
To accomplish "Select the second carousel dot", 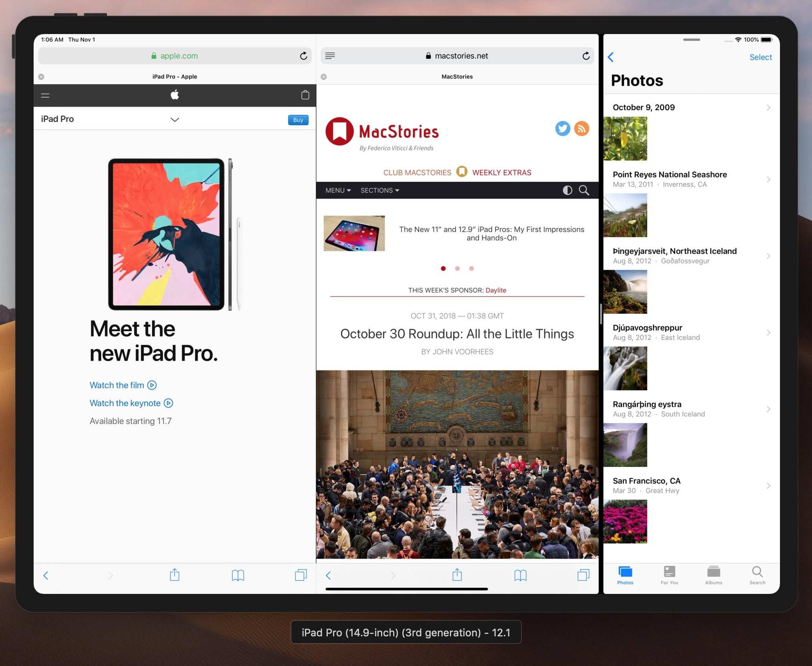I will click(457, 268).
